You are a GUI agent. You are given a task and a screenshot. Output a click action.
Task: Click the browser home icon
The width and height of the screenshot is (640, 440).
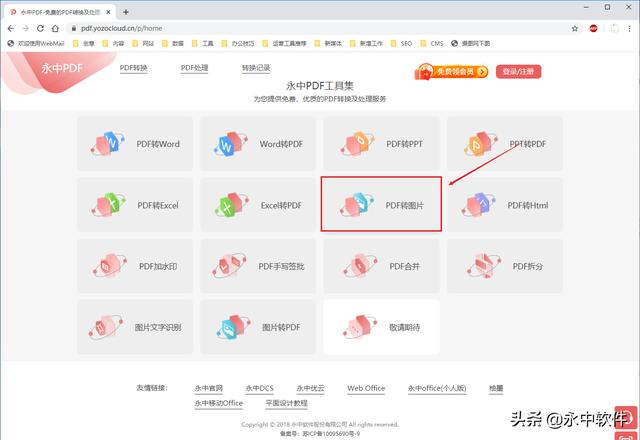tap(55, 28)
